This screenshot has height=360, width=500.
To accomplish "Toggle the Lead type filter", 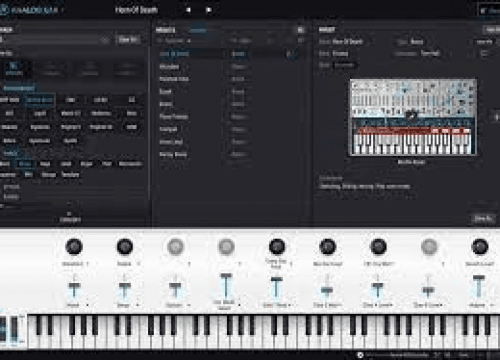I will pyautogui.click(x=66, y=164).
